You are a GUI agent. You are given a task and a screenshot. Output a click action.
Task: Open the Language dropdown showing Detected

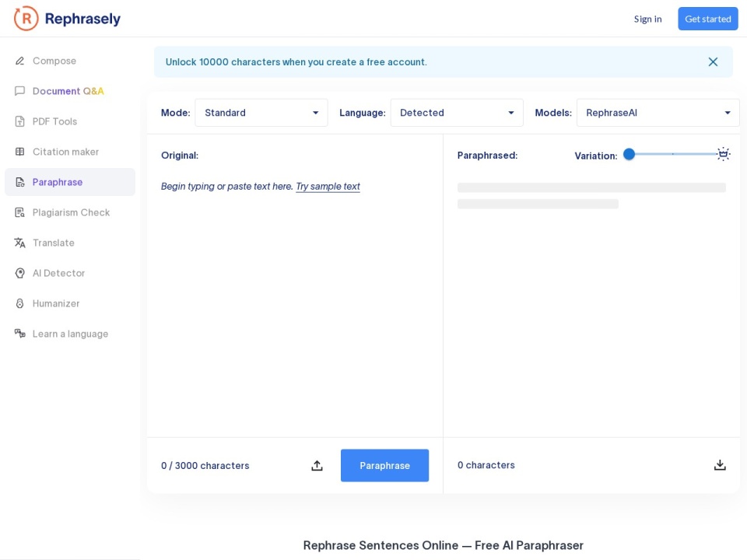click(457, 113)
